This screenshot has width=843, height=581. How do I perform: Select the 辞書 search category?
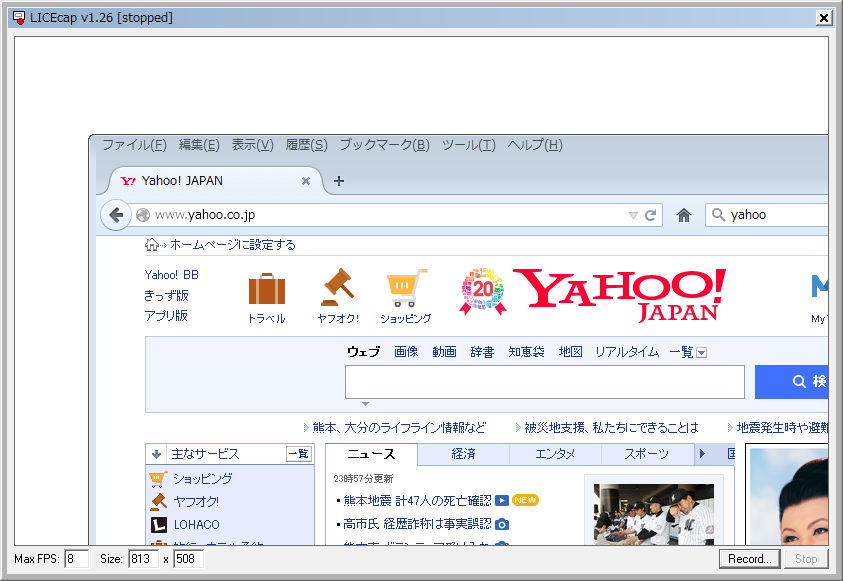click(482, 352)
